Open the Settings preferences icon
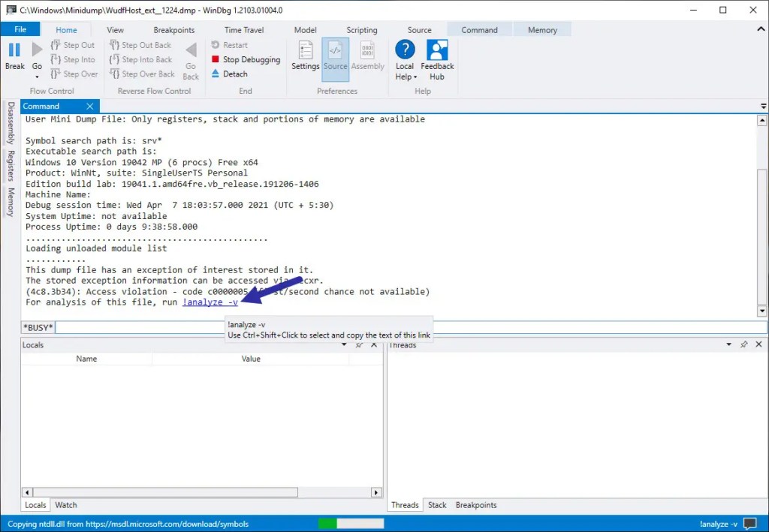 coord(305,60)
